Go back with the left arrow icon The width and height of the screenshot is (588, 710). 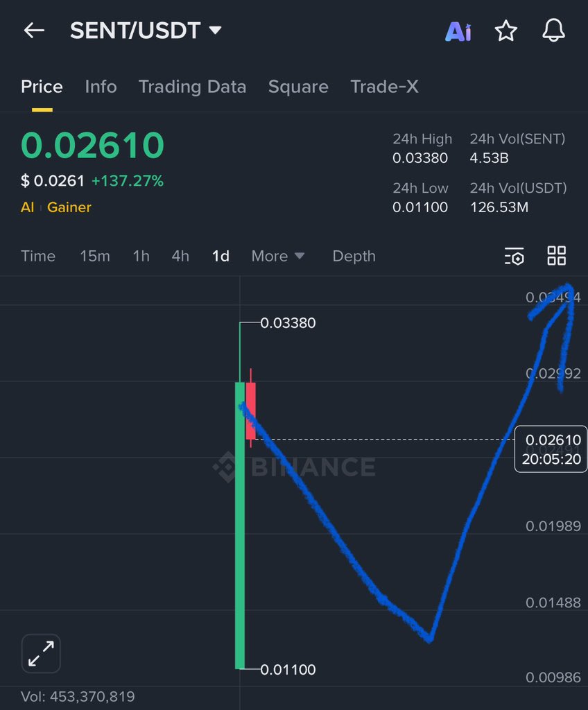pyautogui.click(x=34, y=31)
